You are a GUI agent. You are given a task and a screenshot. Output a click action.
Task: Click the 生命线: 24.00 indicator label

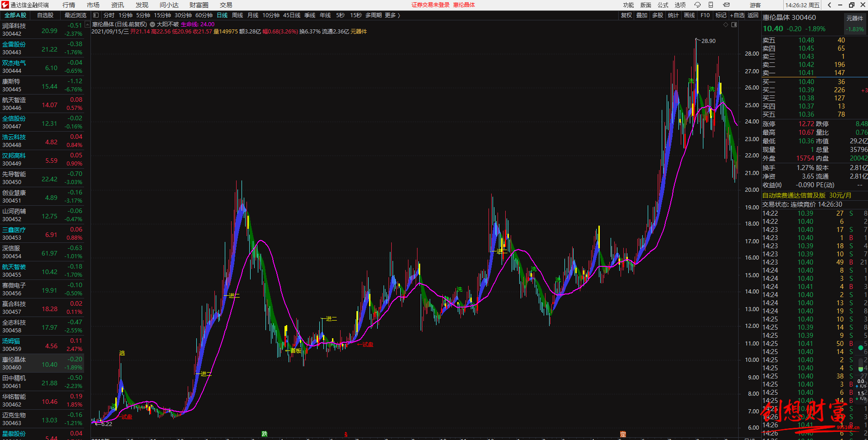point(198,24)
